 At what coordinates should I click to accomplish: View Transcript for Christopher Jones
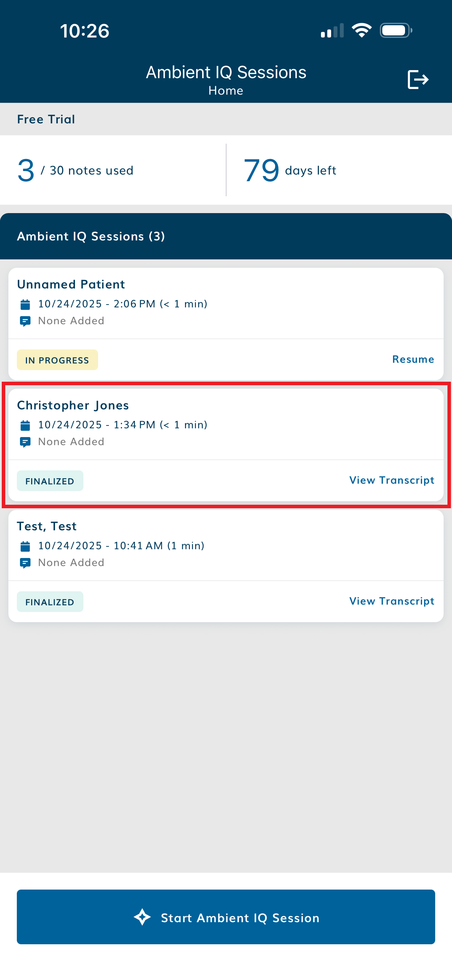coord(391,481)
